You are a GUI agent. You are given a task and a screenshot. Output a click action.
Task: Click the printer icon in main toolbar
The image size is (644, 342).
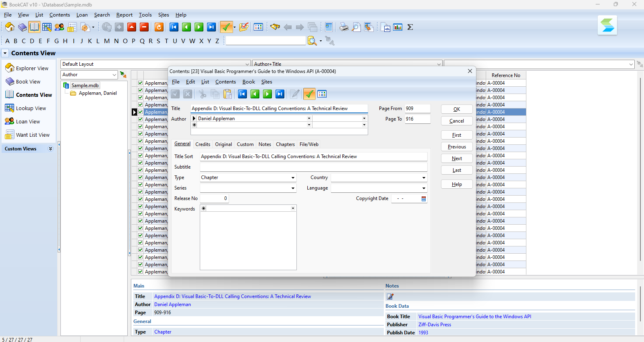[344, 27]
